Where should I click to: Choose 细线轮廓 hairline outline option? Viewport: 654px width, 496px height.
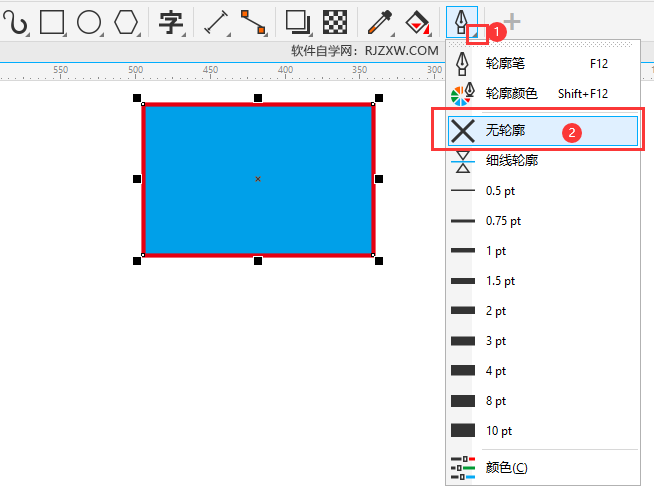[543, 161]
